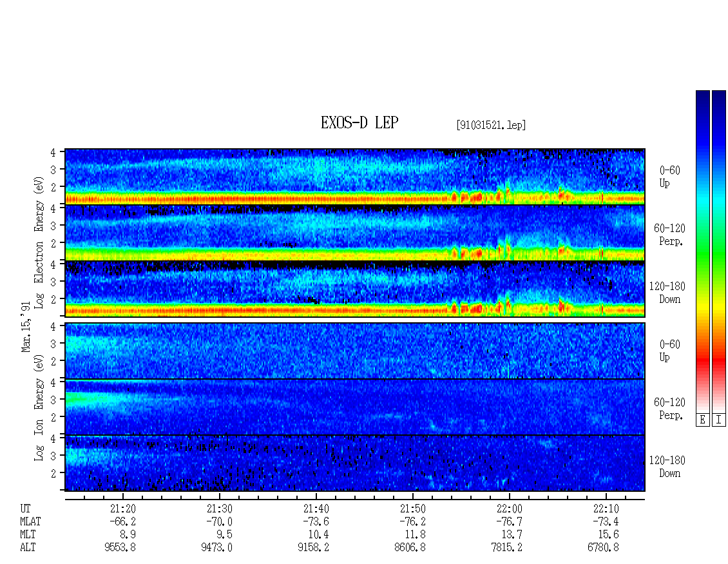Screen dimensions: 728x564
Task: Click the boxed E label under color bar
Action: pos(702,420)
